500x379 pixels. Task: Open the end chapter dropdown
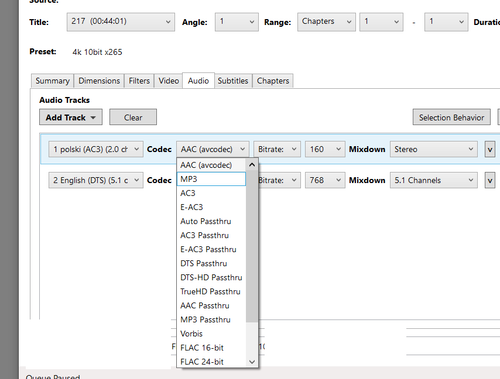tap(446, 22)
